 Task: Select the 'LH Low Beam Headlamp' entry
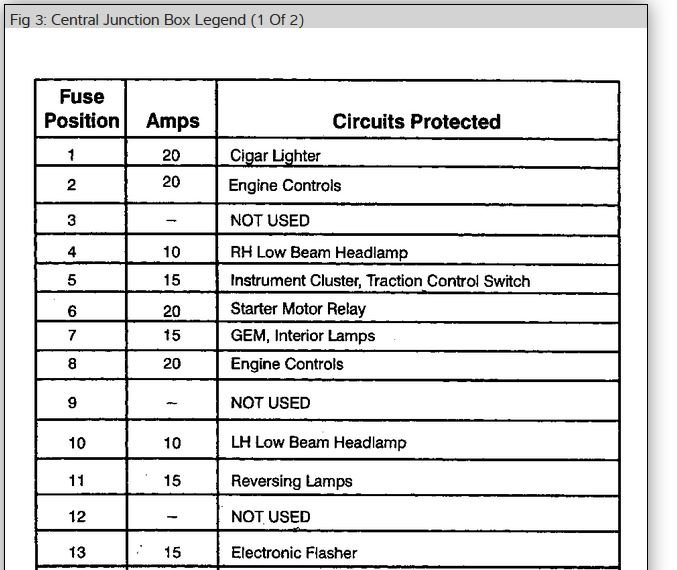[x=317, y=443]
